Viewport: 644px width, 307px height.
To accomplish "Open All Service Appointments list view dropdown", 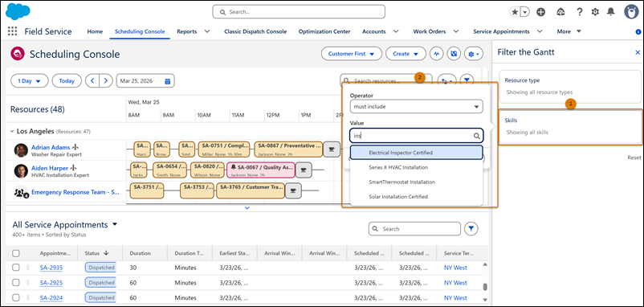I will (x=115, y=224).
